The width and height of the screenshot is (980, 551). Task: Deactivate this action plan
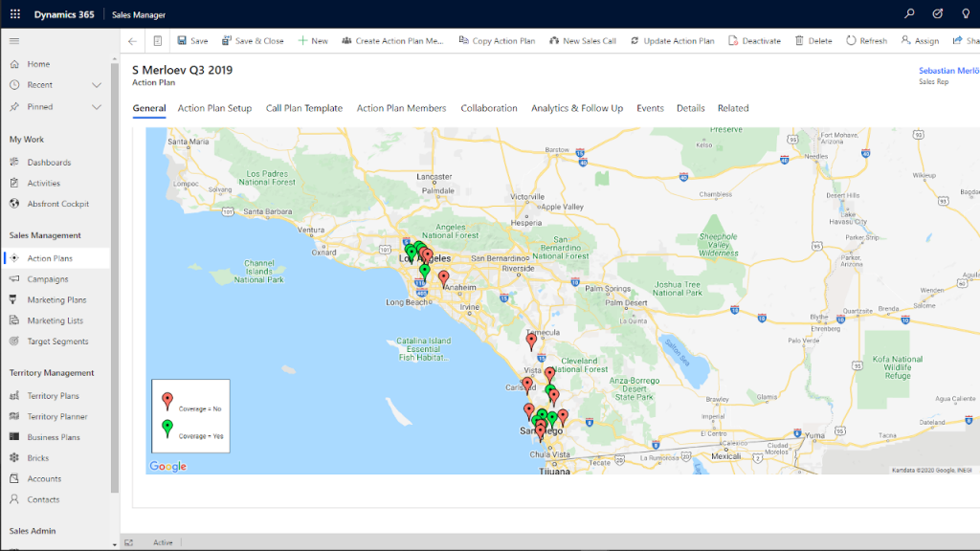pos(754,40)
